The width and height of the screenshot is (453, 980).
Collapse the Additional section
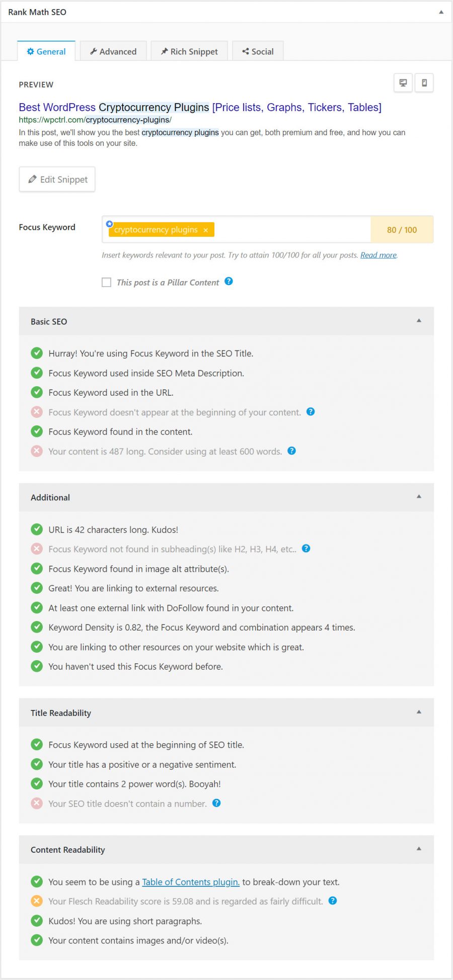[x=419, y=497]
